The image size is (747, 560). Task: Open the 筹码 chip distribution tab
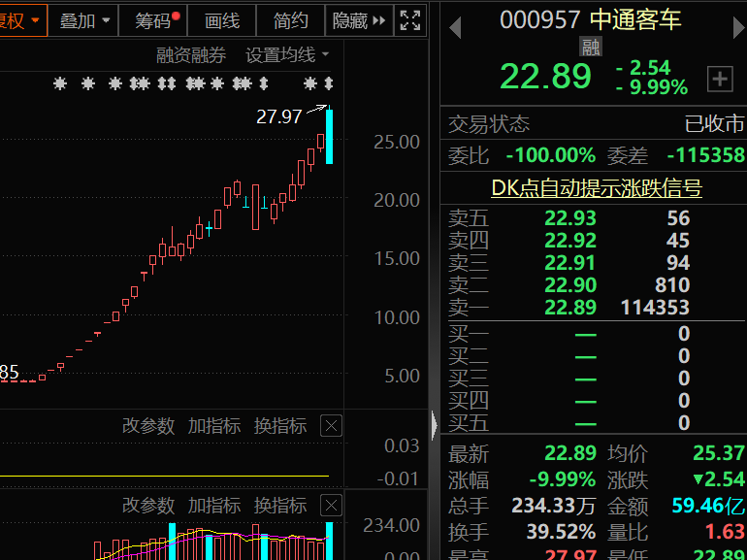point(155,20)
